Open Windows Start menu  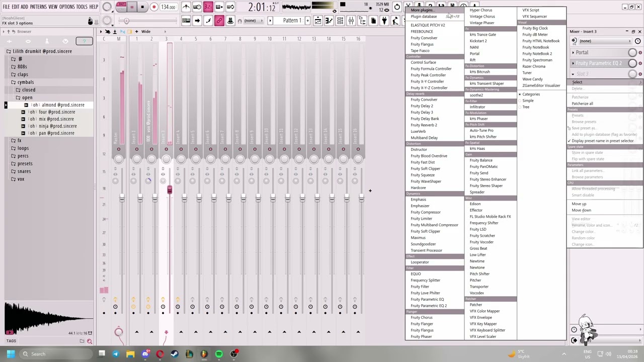tap(11, 354)
